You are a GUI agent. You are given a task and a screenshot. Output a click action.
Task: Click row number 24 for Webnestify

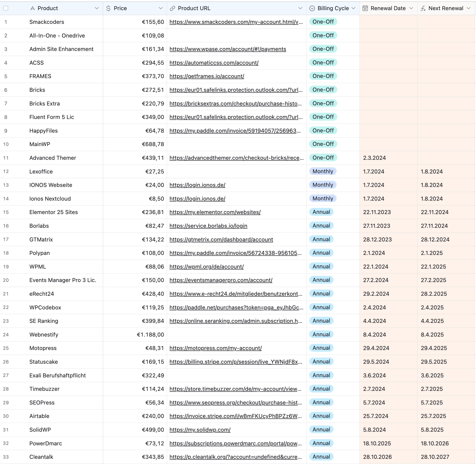(6, 335)
